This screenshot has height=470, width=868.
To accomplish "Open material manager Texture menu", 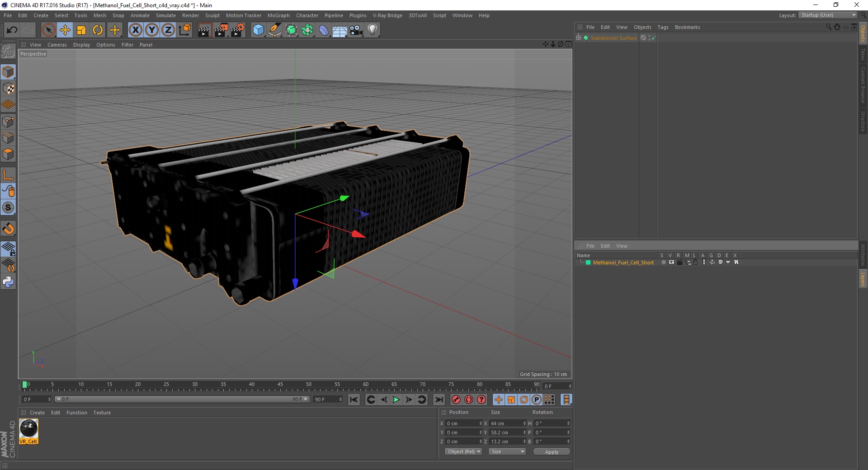I will point(102,413).
